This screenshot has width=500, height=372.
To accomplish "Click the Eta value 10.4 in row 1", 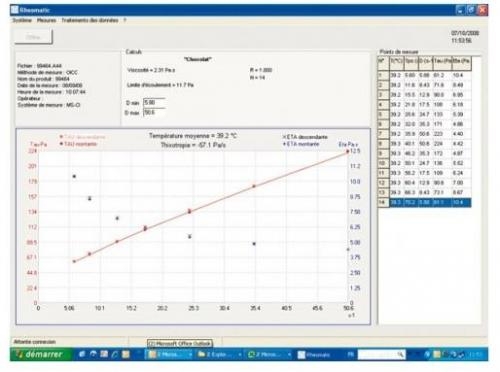I will click(458, 76).
